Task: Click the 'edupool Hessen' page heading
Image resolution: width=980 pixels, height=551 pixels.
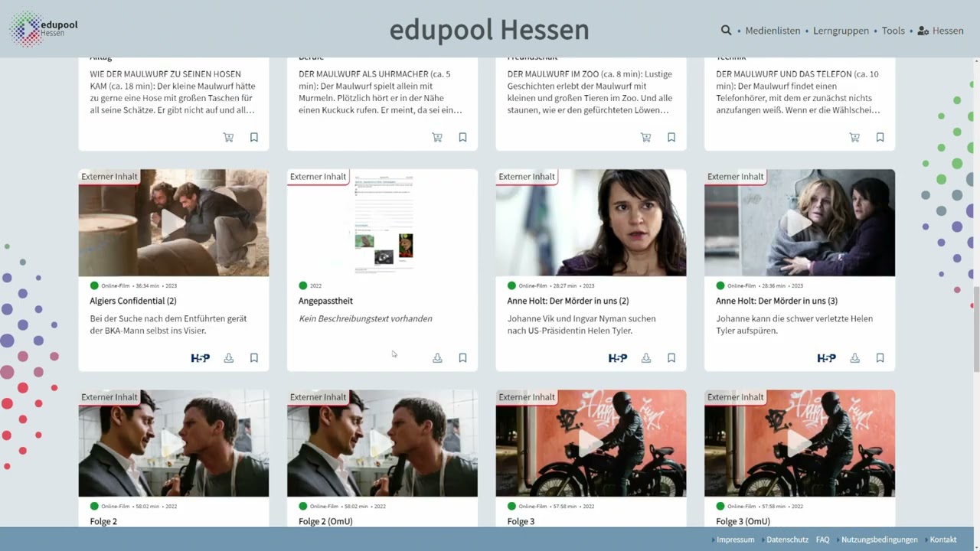Action: click(489, 31)
